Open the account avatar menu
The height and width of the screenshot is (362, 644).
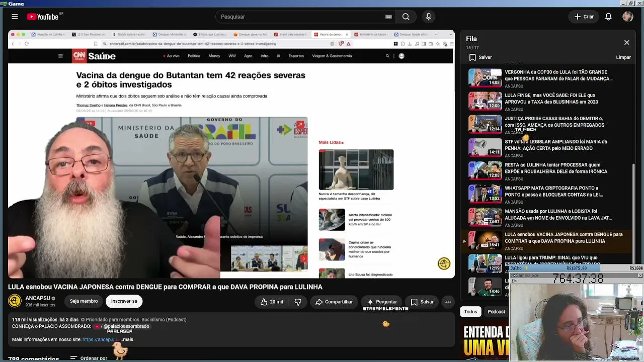click(x=627, y=17)
